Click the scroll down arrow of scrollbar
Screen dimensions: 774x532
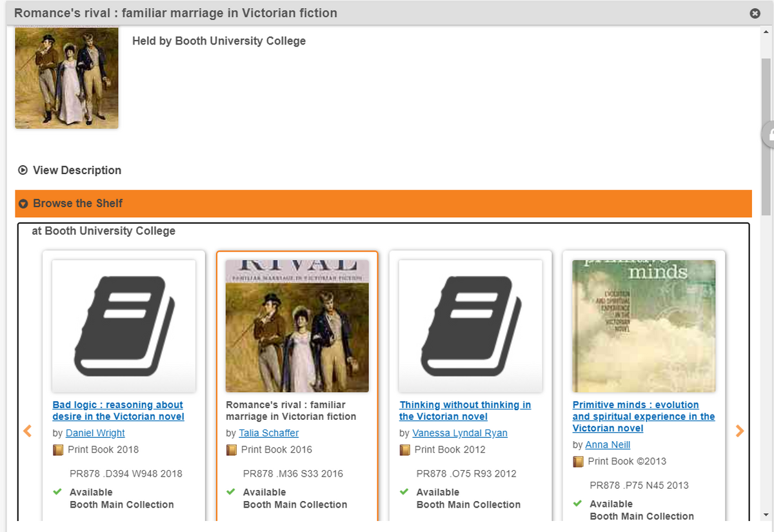click(766, 515)
